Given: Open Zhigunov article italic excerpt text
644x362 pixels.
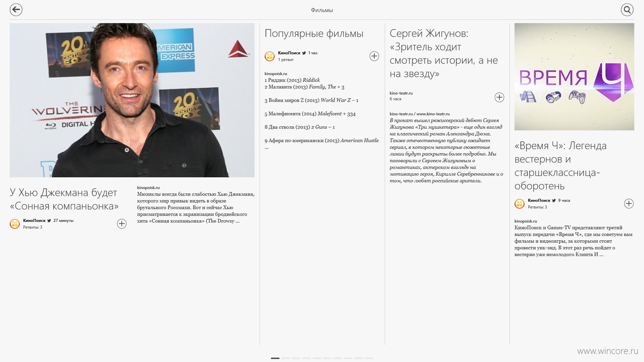Looking at the screenshot, I should coord(446,150).
